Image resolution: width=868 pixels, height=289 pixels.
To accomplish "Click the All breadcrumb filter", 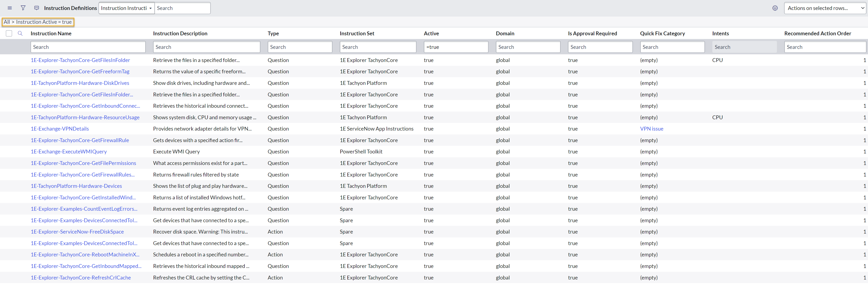I will coord(7,22).
